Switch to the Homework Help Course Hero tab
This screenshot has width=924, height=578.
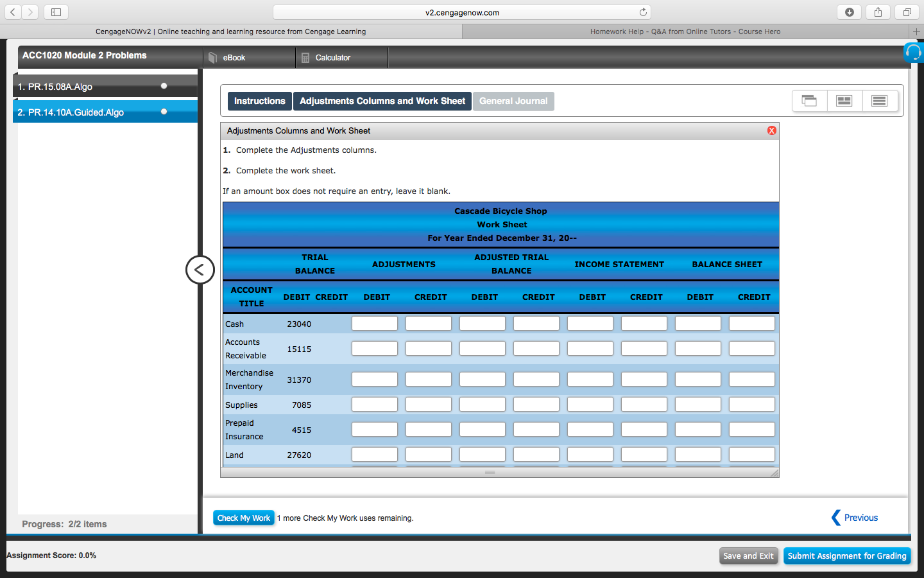click(685, 31)
